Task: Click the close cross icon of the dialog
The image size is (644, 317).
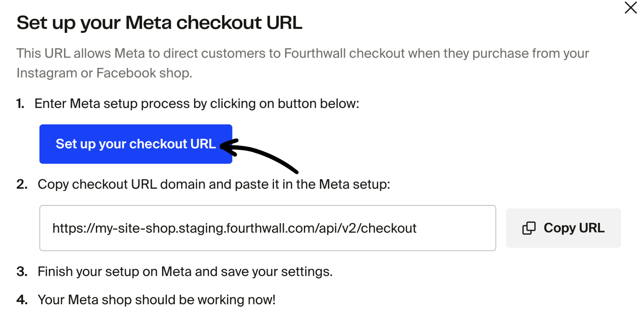Action: tap(630, 8)
